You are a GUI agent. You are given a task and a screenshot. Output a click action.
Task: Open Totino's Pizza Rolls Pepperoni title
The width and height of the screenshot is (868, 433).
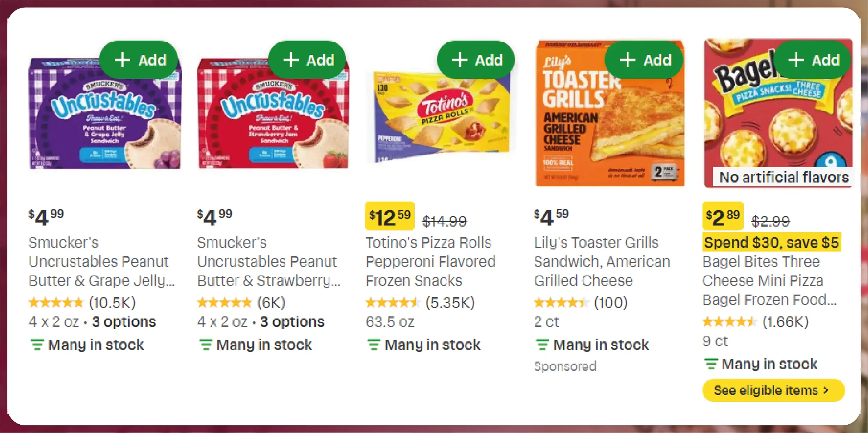click(x=430, y=261)
